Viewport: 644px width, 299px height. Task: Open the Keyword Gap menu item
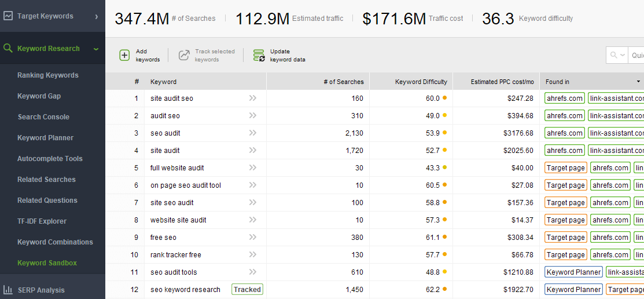point(39,96)
